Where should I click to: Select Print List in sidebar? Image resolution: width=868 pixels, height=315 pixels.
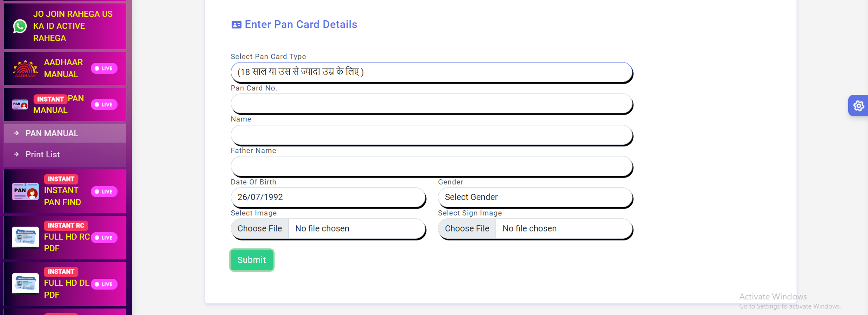click(x=43, y=154)
